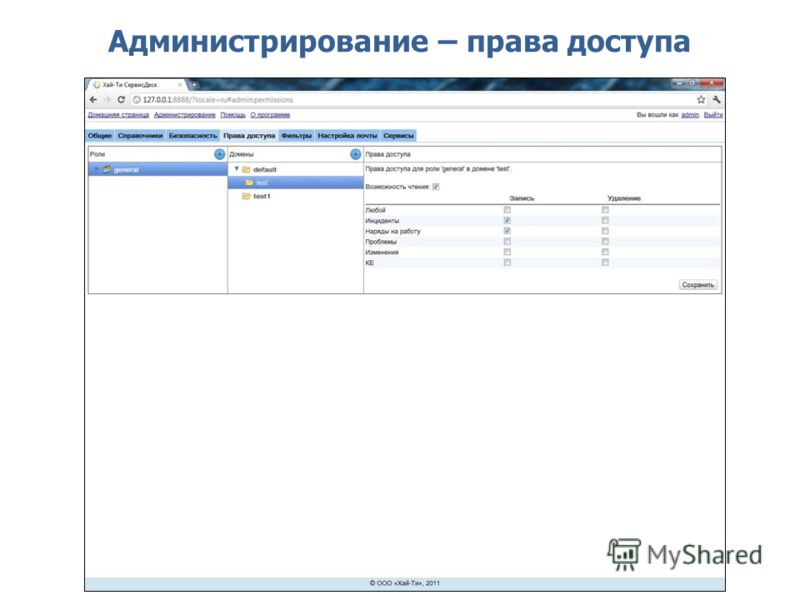Select the test1 domain
Image resolution: width=800 pixels, height=600 pixels.
[295, 196]
